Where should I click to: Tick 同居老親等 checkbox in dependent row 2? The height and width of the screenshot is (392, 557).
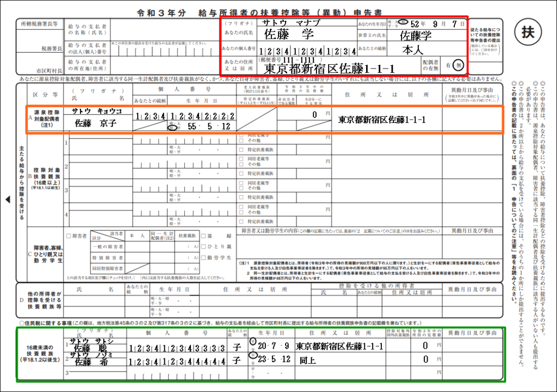242,159
